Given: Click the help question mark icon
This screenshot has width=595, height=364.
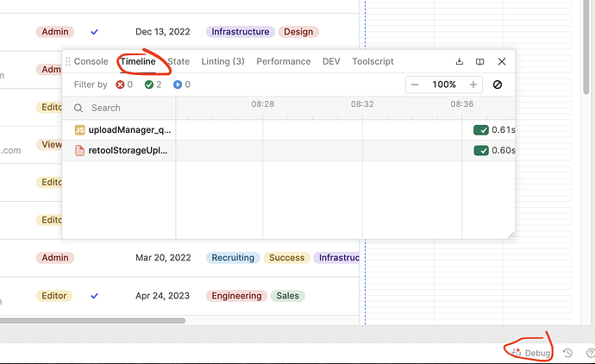Looking at the screenshot, I should pos(590,353).
